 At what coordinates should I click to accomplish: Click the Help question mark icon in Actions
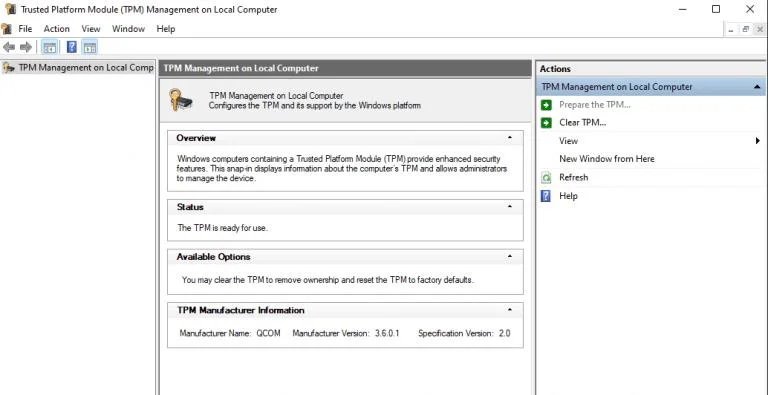tap(546, 196)
